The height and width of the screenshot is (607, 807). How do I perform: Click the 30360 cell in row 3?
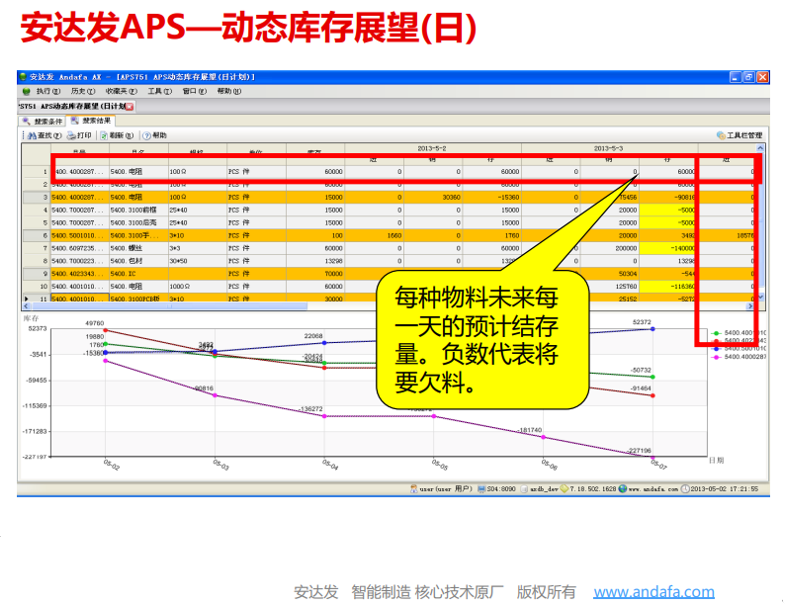433,197
